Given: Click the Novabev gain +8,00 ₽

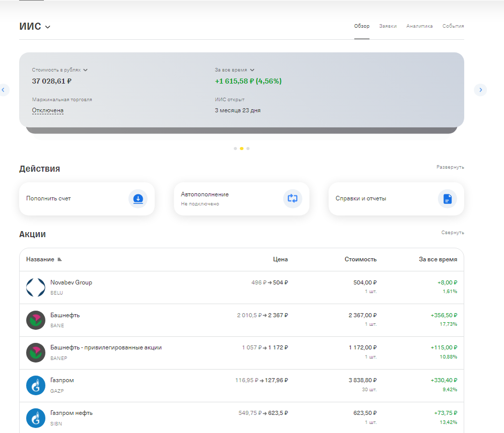Looking at the screenshot, I should pos(447,282).
